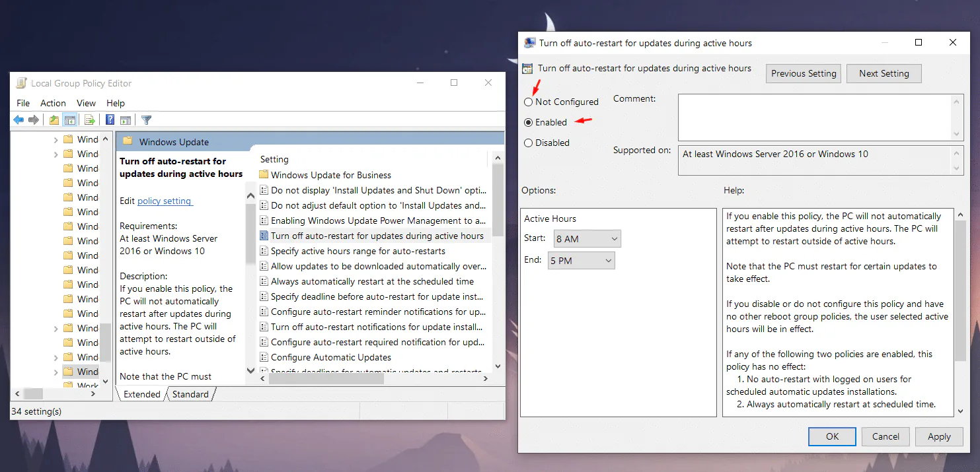Viewport: 980px width, 472px height.
Task: Toggle the Show/Hide Console Tree toolbar icon
Action: [x=70, y=120]
